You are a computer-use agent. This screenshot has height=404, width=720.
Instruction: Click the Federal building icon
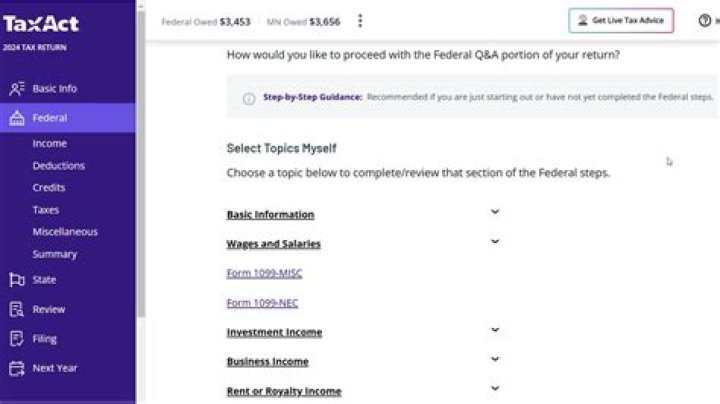point(16,118)
